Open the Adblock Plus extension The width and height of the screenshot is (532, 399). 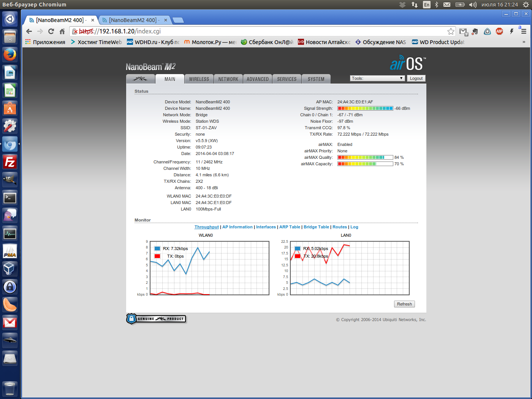pos(499,32)
